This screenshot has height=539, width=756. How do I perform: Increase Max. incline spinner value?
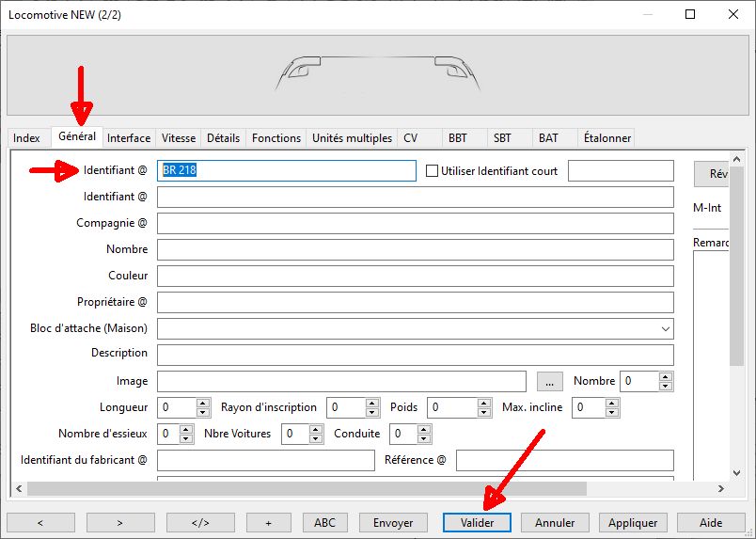point(612,404)
